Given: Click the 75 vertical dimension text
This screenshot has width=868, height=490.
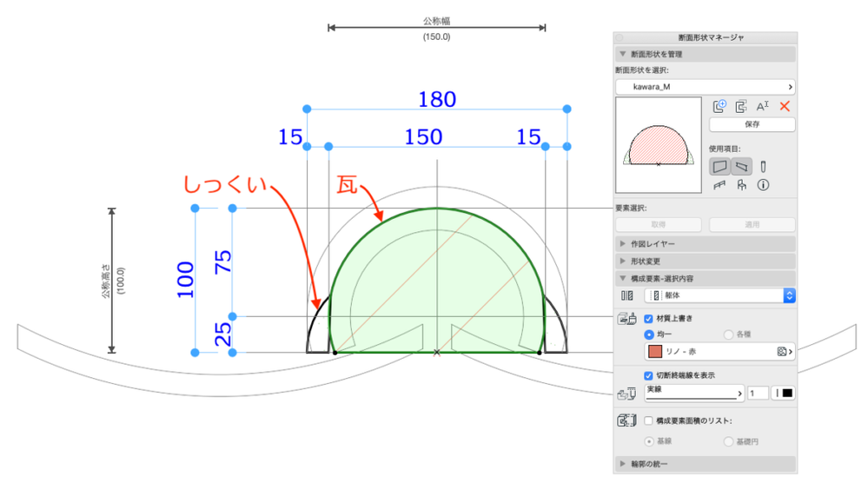Looking at the screenshot, I should [x=223, y=262].
